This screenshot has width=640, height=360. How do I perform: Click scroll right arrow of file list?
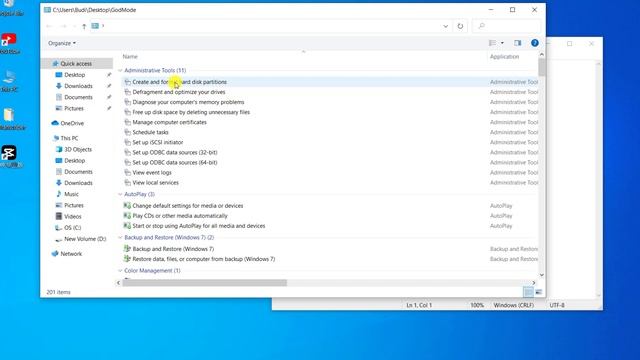533,283
